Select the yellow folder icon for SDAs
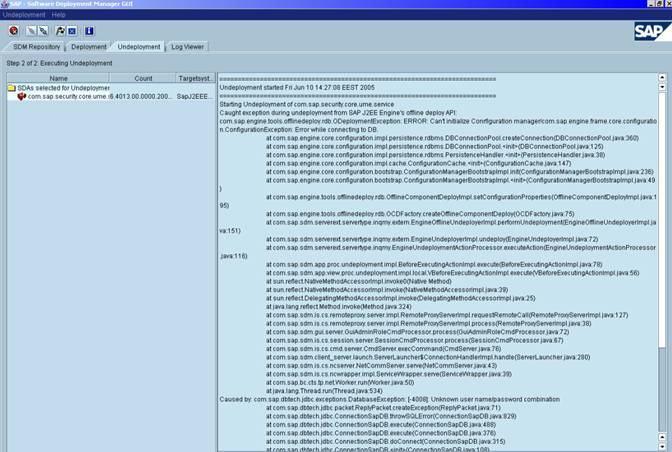 11,88
